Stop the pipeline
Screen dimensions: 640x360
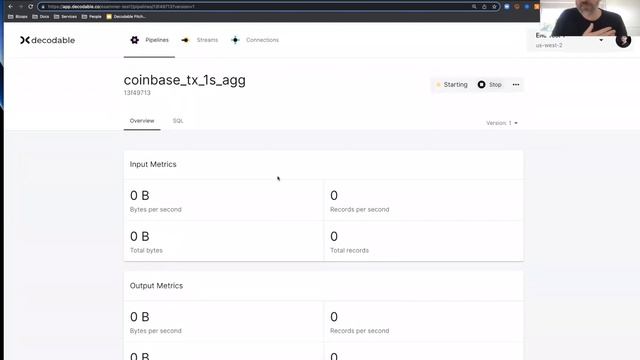coord(490,84)
